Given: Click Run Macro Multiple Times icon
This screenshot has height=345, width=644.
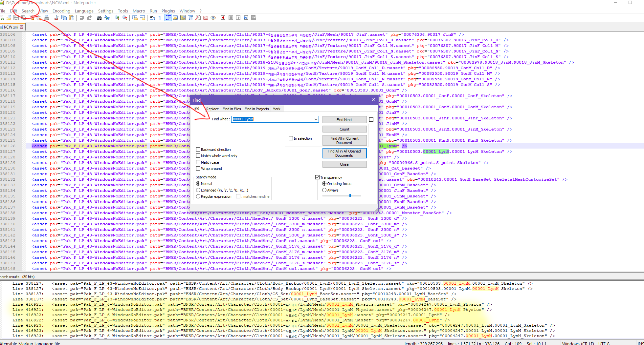Looking at the screenshot, I should pyautogui.click(x=246, y=18).
